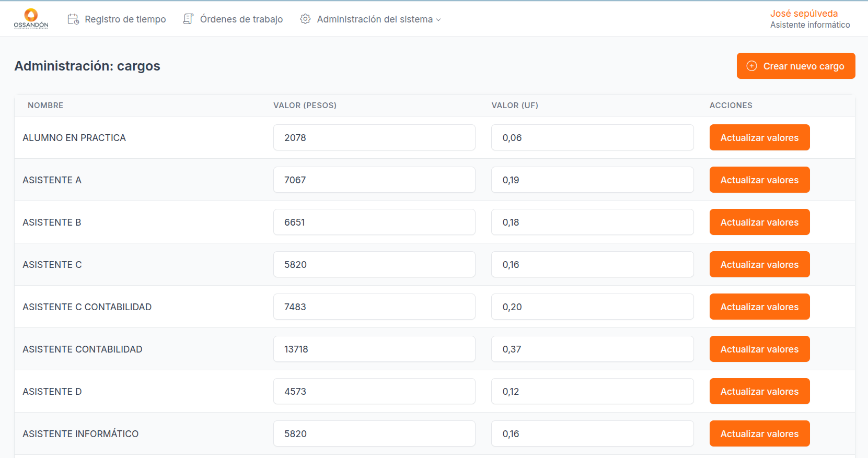Click the Asistente informático role label
Viewport: 868px width, 458px height.
tap(810, 25)
